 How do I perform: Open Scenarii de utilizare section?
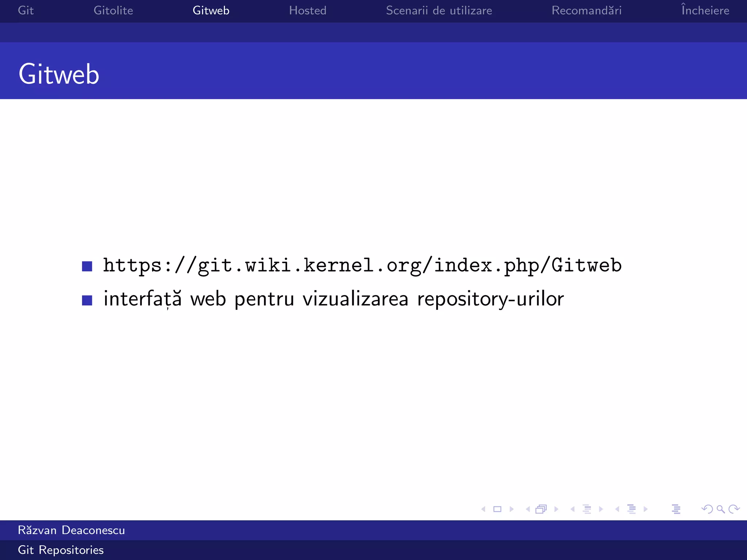click(x=439, y=11)
